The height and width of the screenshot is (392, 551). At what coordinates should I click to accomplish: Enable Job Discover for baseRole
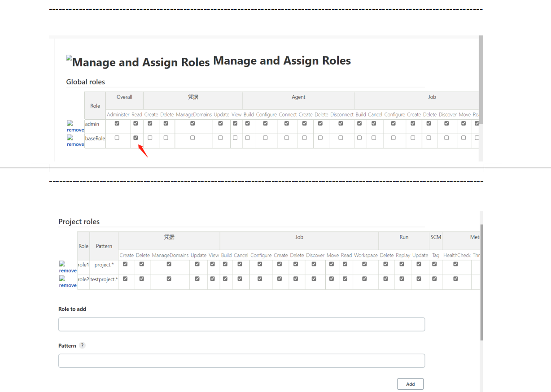click(x=446, y=138)
